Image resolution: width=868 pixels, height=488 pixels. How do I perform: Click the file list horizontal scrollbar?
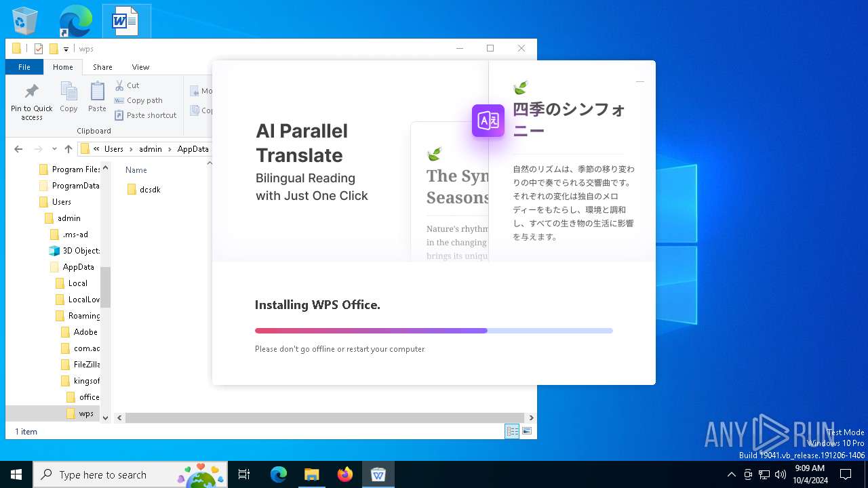pyautogui.click(x=325, y=418)
